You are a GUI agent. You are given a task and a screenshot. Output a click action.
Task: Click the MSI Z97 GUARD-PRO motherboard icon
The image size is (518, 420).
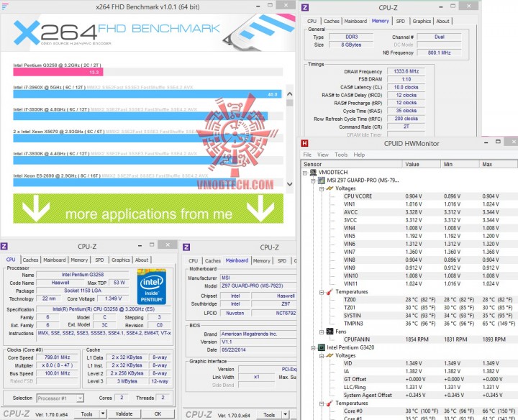click(x=321, y=181)
